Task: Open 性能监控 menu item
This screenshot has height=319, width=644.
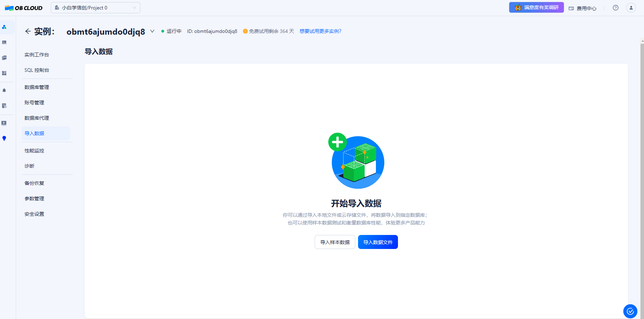Action: (34, 151)
